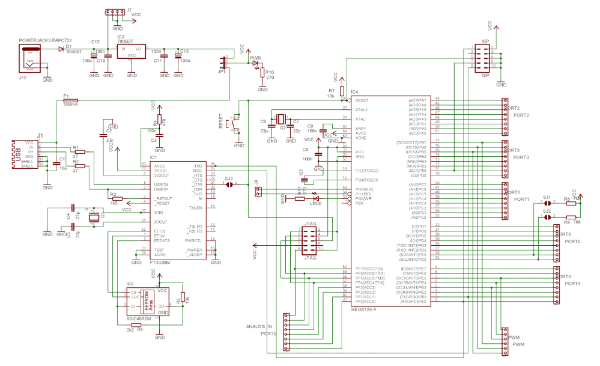Screen dimensions: 600x366
Task: Select resistor R5 right of the EEPROM
Action: coord(183,297)
